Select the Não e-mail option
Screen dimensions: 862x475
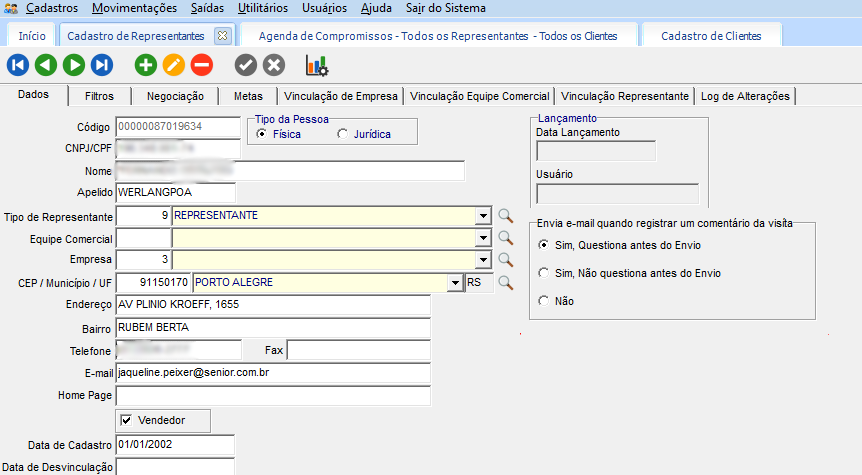click(544, 300)
